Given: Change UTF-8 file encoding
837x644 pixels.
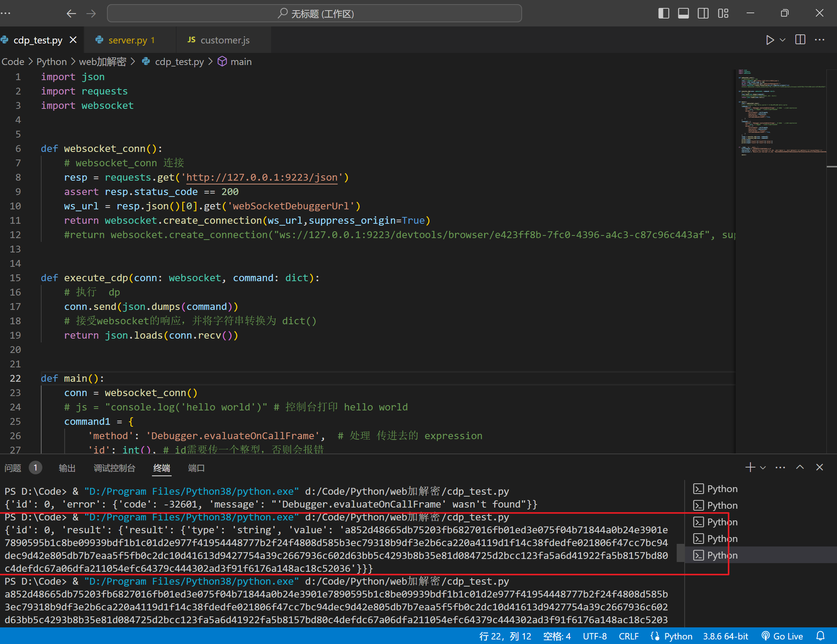Looking at the screenshot, I should tap(594, 636).
